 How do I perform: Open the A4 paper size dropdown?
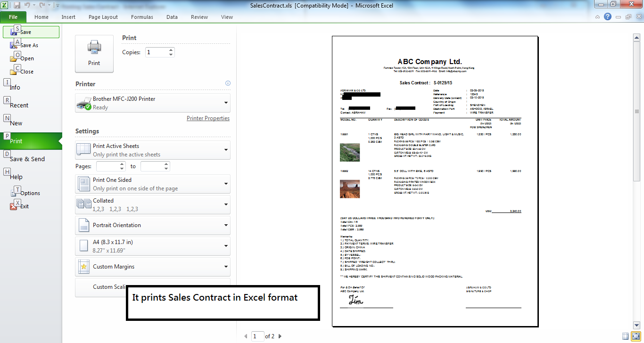click(x=153, y=246)
